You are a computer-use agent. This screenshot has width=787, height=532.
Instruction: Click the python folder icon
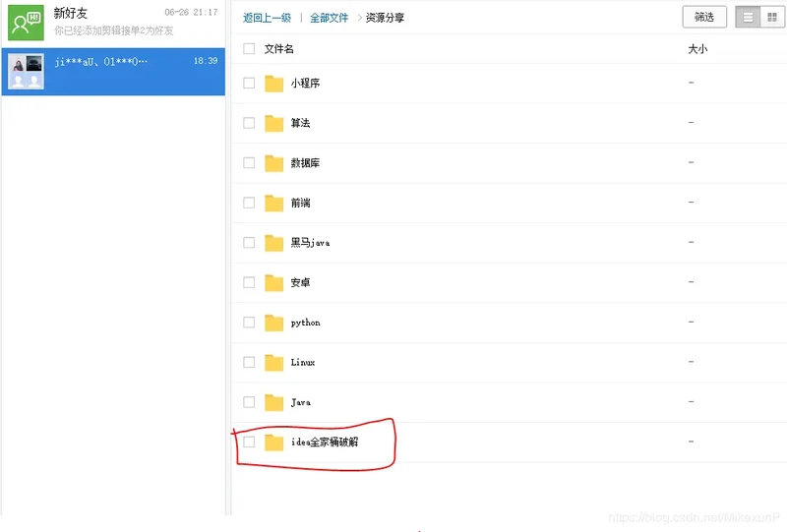point(274,323)
